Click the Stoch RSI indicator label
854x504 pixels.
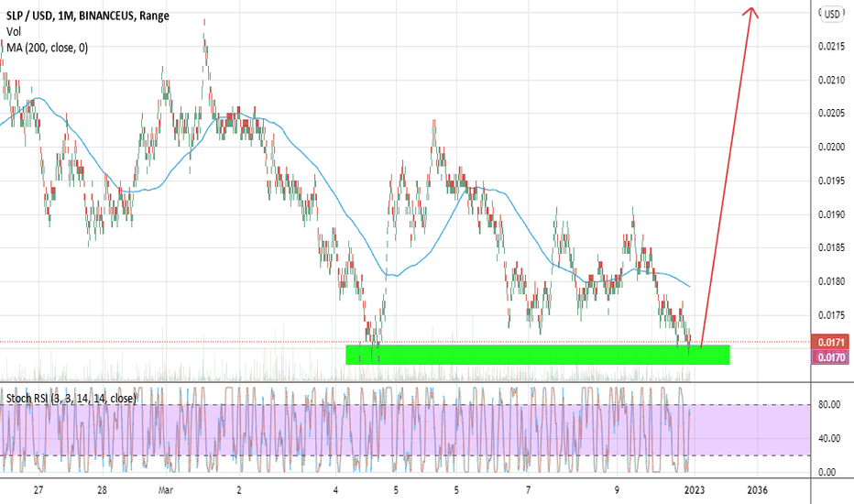click(71, 399)
